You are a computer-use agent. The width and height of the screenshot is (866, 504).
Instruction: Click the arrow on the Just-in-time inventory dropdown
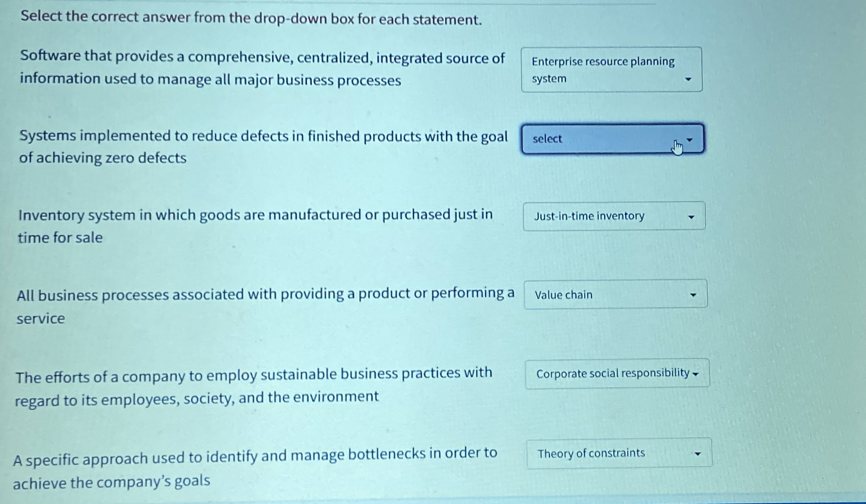click(691, 216)
